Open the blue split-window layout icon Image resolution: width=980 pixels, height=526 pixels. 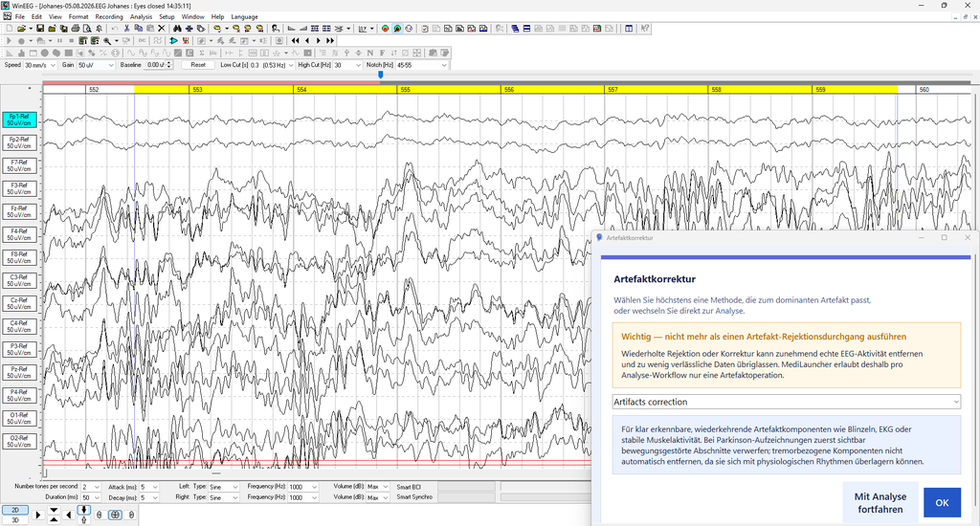coord(629,29)
